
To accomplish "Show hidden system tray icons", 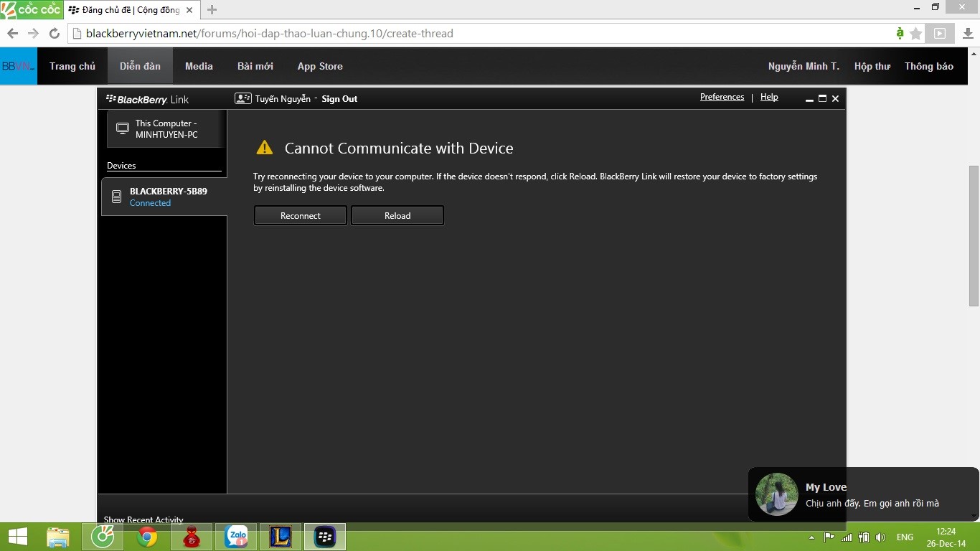I will coord(811,537).
